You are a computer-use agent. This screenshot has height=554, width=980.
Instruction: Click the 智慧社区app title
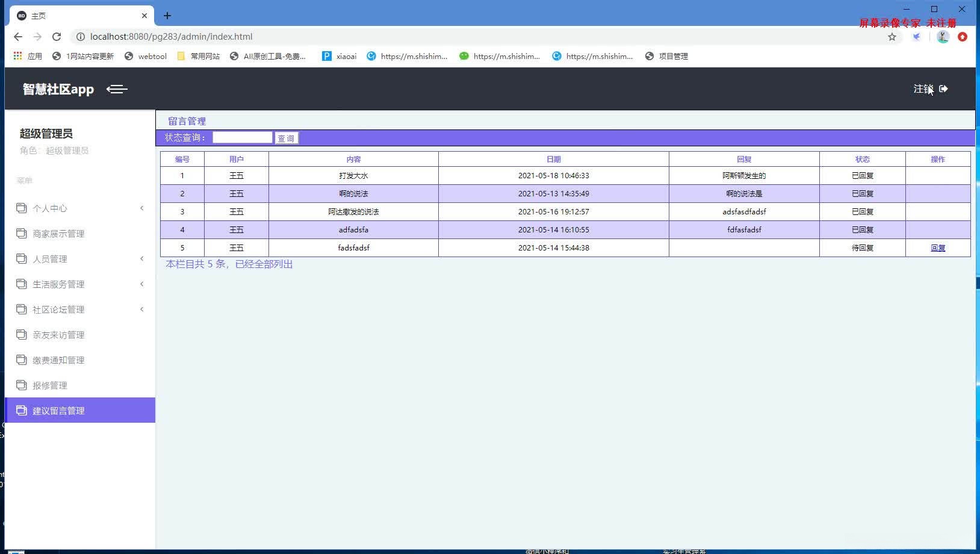58,89
